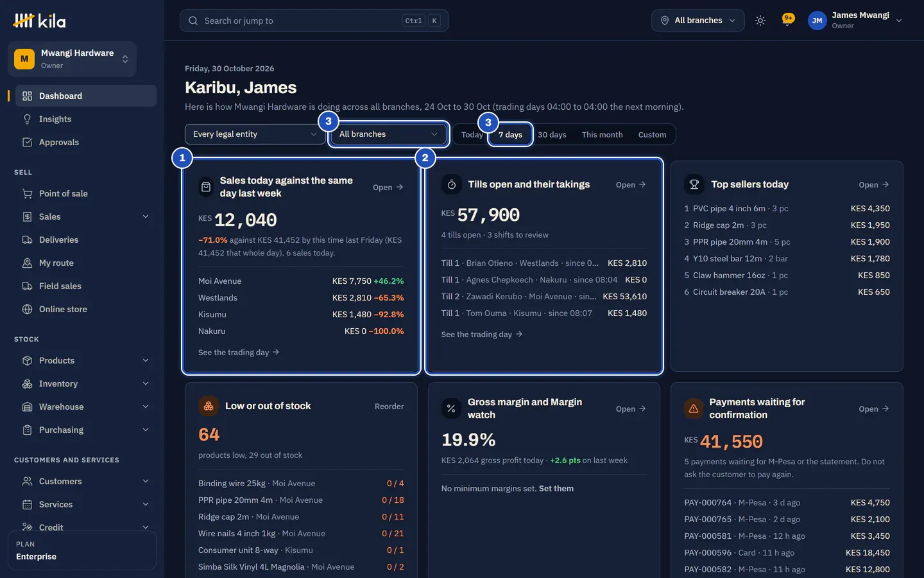Click the Enterprise plan box

pyautogui.click(x=82, y=550)
